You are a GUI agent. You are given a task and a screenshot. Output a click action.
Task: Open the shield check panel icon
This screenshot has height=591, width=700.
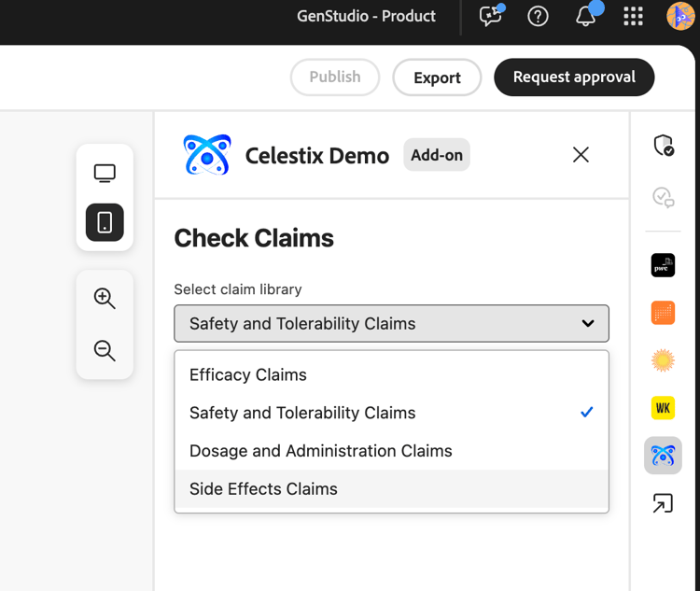[x=663, y=146]
